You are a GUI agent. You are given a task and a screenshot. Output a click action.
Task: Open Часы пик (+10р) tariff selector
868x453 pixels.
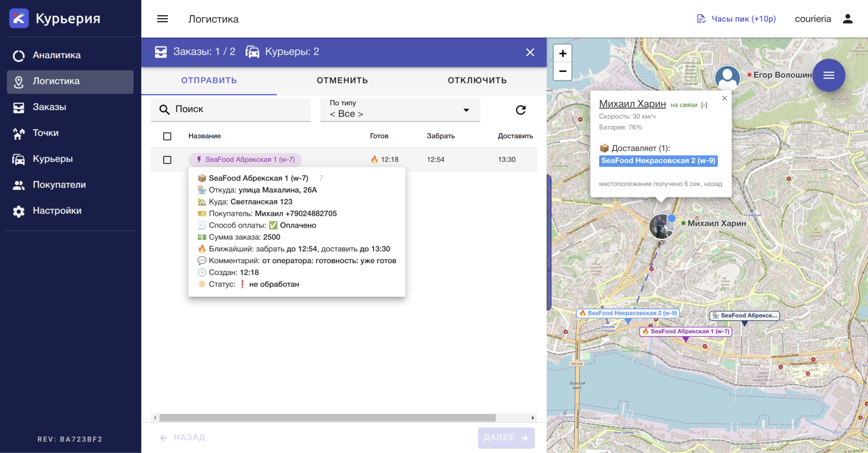(736, 19)
